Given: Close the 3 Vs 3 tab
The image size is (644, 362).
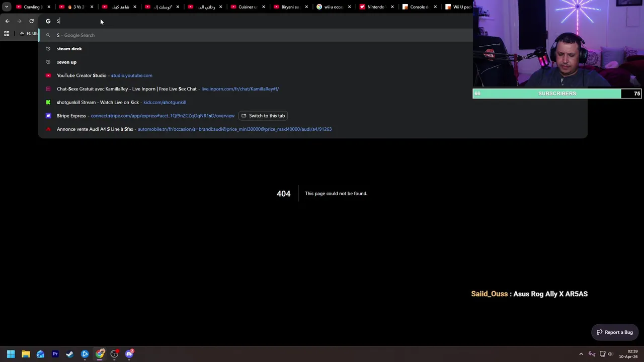Looking at the screenshot, I should [x=92, y=7].
